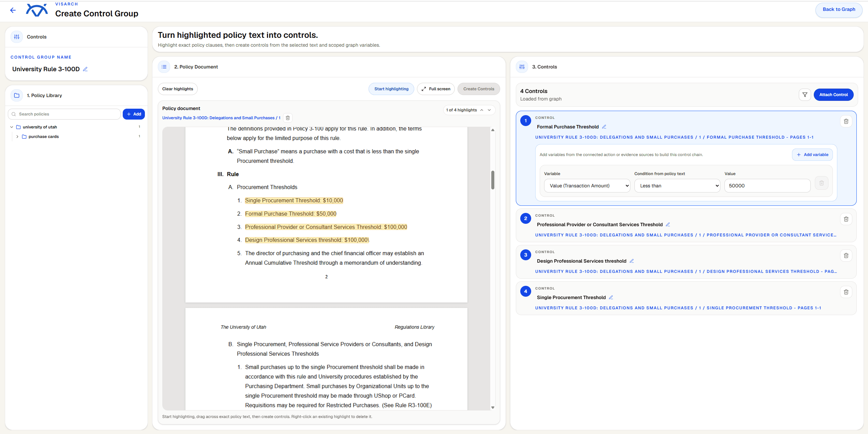Image resolution: width=868 pixels, height=434 pixels.
Task: Delete Design Professional Services threshold control
Action: (846, 255)
